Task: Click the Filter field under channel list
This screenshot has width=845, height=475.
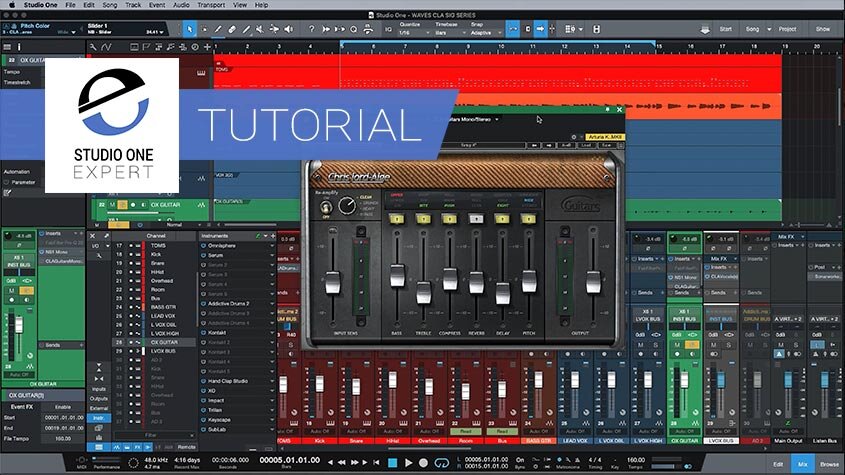Action: (x=154, y=435)
